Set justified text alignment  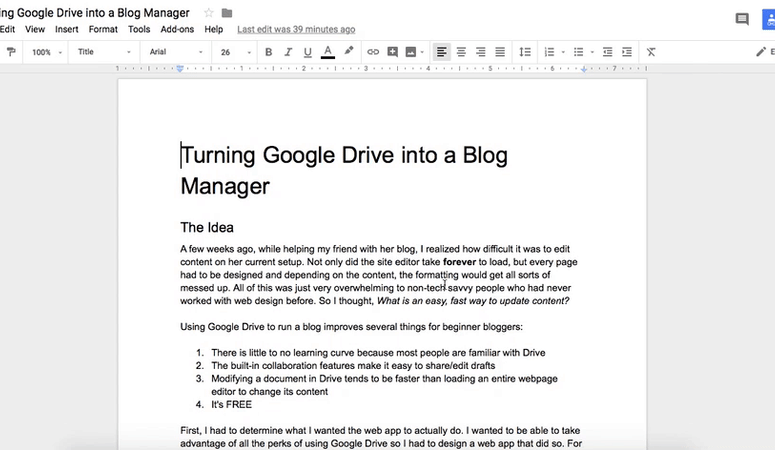500,52
